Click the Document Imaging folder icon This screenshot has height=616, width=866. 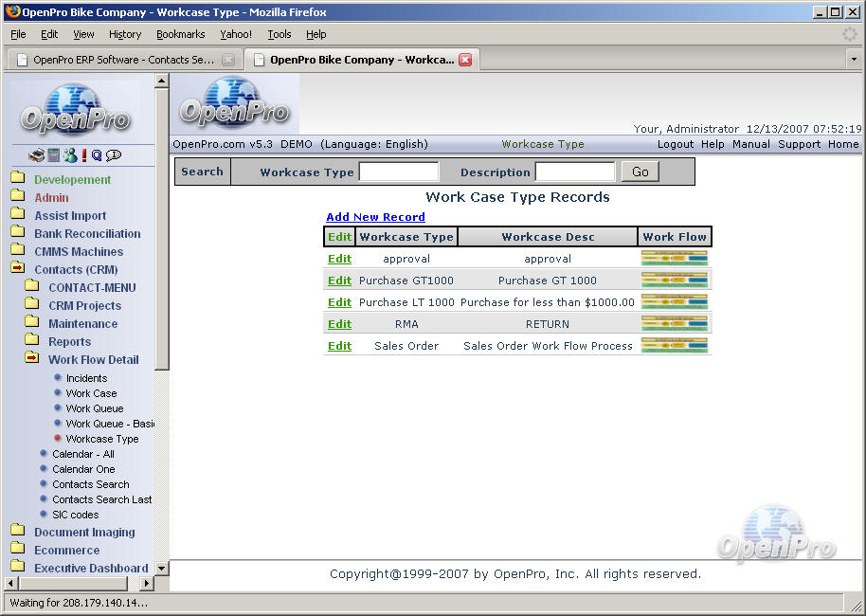(18, 531)
